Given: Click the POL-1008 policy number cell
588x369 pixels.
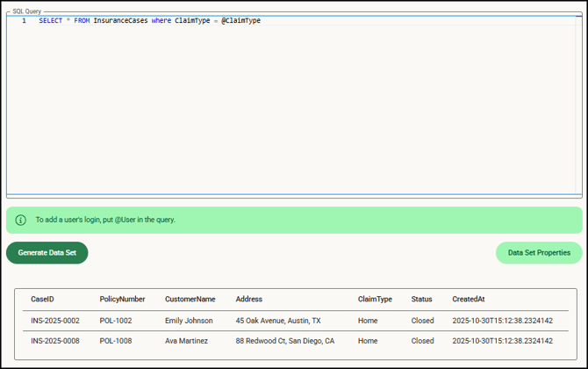Looking at the screenshot, I should click(116, 341).
